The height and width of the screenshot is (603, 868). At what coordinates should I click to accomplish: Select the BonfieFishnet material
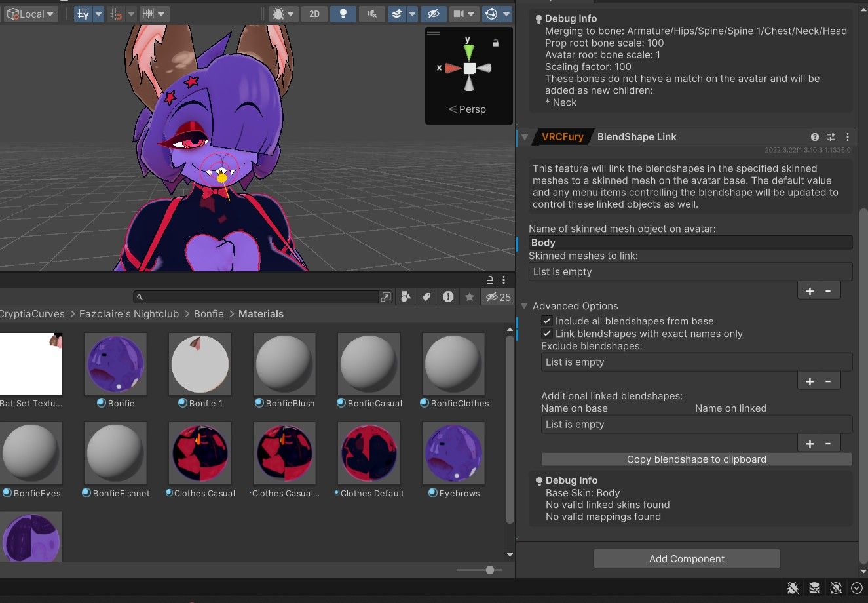coord(115,453)
